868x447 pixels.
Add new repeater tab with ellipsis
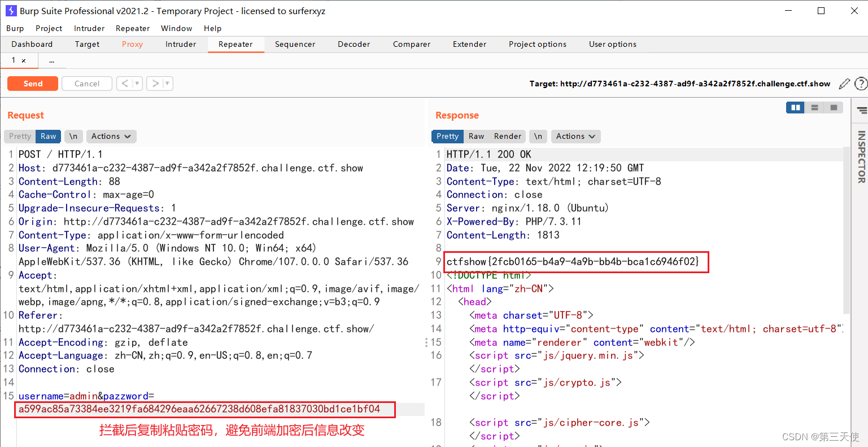(x=51, y=60)
